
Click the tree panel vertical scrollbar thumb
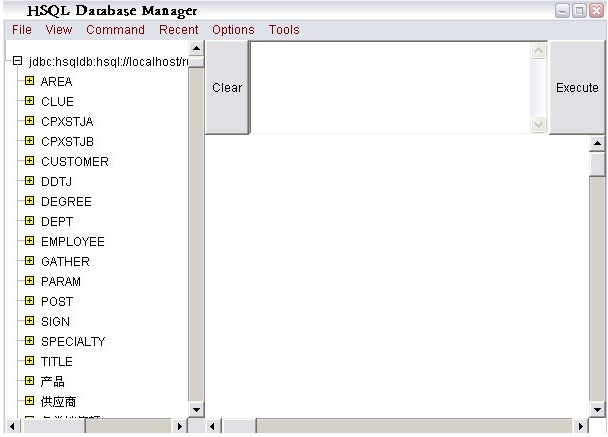pyautogui.click(x=196, y=62)
